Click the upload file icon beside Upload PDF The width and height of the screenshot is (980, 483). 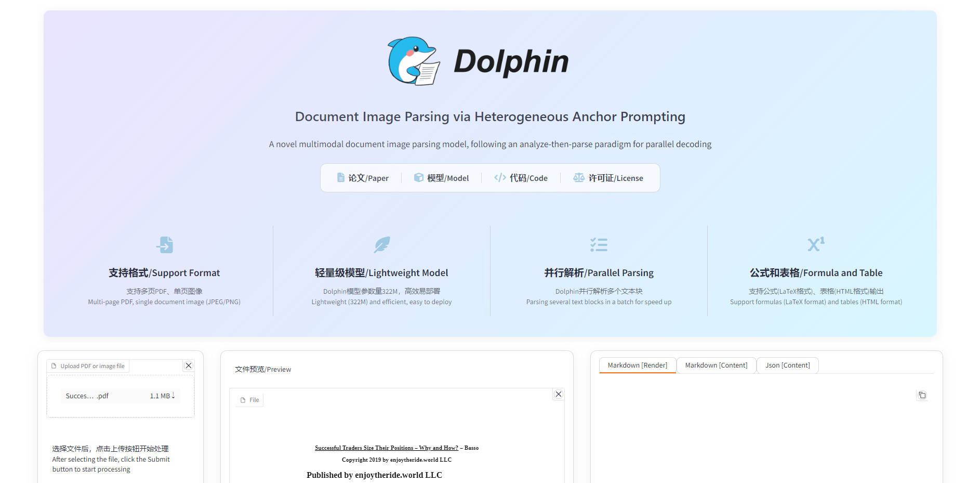click(x=54, y=365)
